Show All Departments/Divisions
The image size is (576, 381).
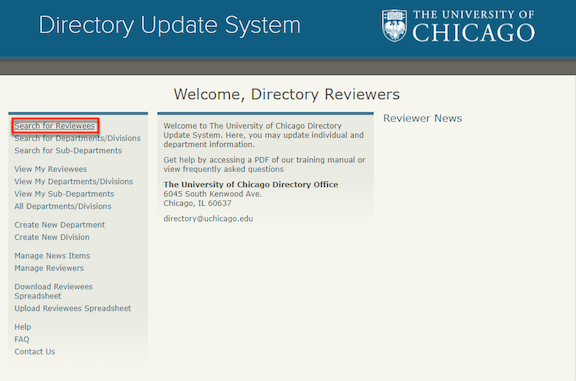pyautogui.click(x=63, y=206)
